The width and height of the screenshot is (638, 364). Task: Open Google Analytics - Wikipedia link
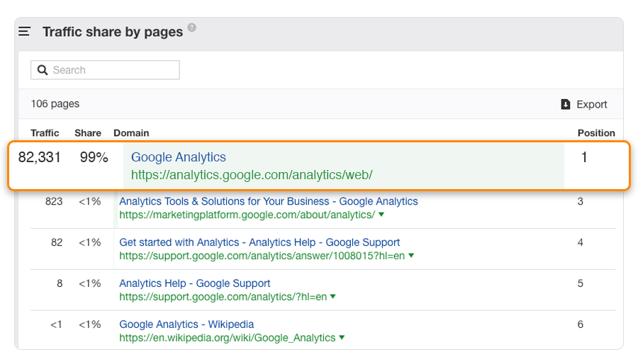pyautogui.click(x=186, y=324)
